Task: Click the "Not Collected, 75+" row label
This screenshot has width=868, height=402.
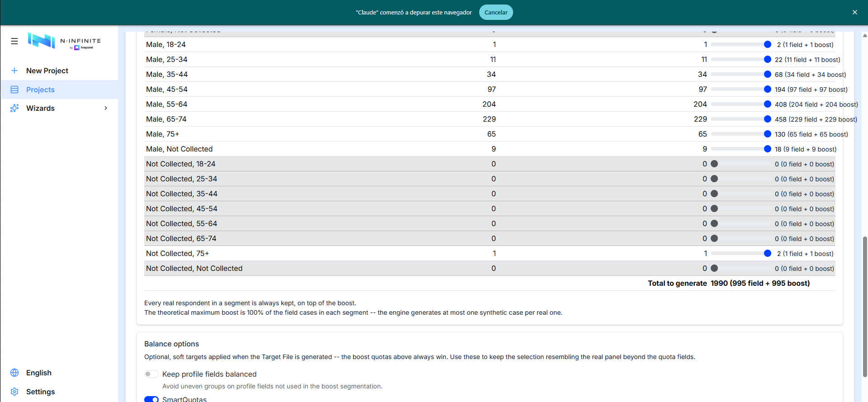Action: point(178,253)
